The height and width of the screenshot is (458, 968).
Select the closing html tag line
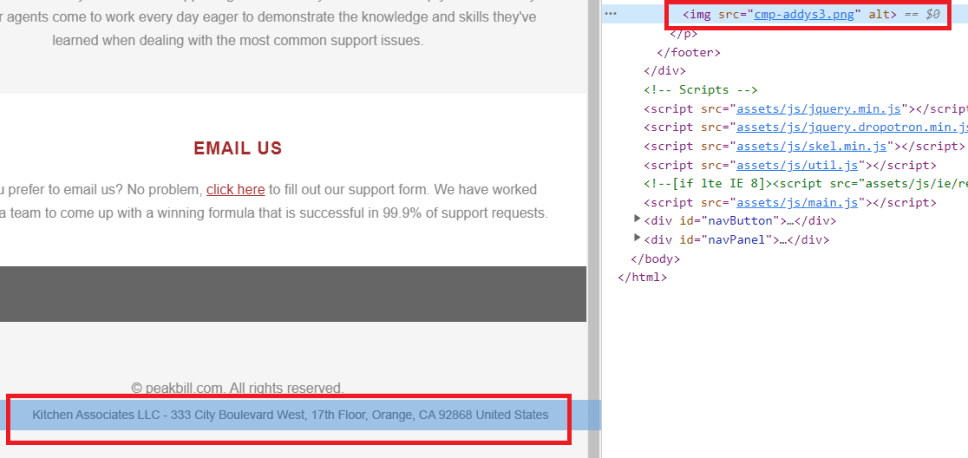pyautogui.click(x=642, y=277)
